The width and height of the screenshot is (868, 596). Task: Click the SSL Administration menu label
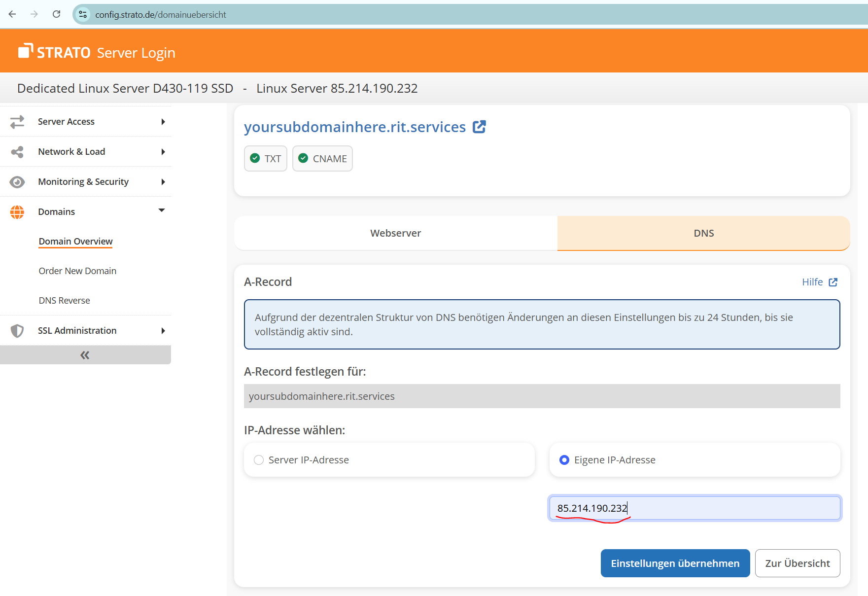(77, 331)
